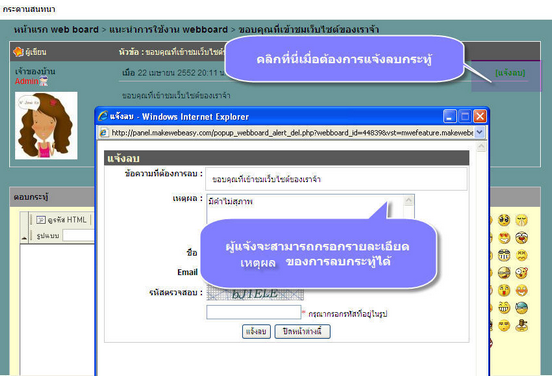Click the [แจ้งลบ] report link

click(510, 73)
